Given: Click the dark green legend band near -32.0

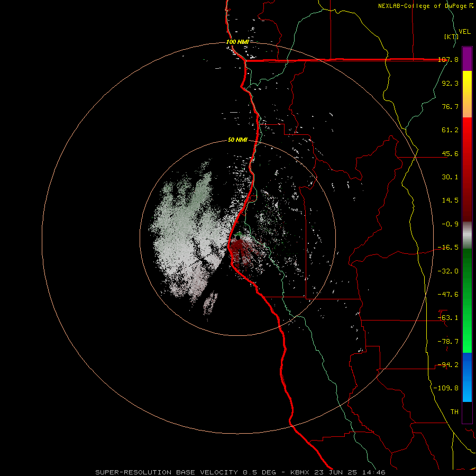Looking at the screenshot, I should click(467, 270).
